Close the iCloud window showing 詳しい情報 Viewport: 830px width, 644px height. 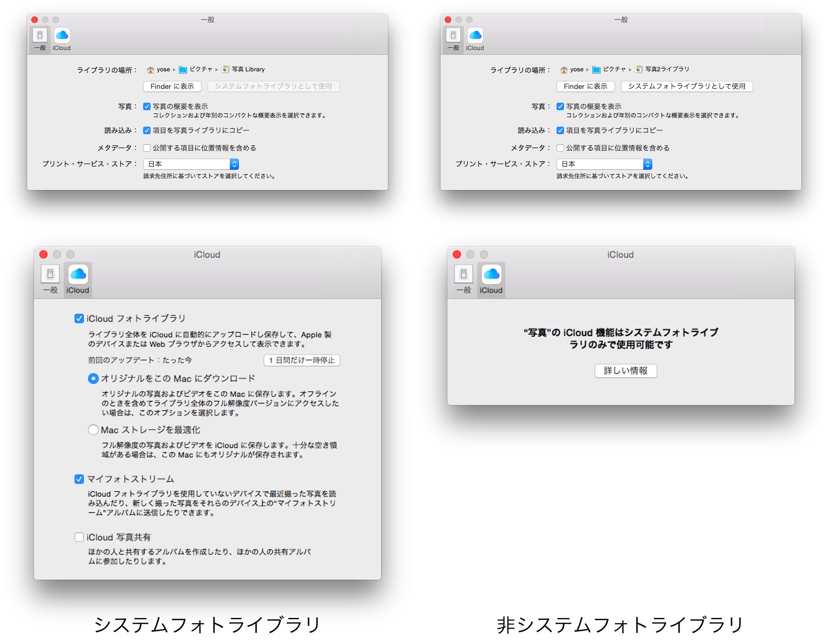[x=456, y=254]
